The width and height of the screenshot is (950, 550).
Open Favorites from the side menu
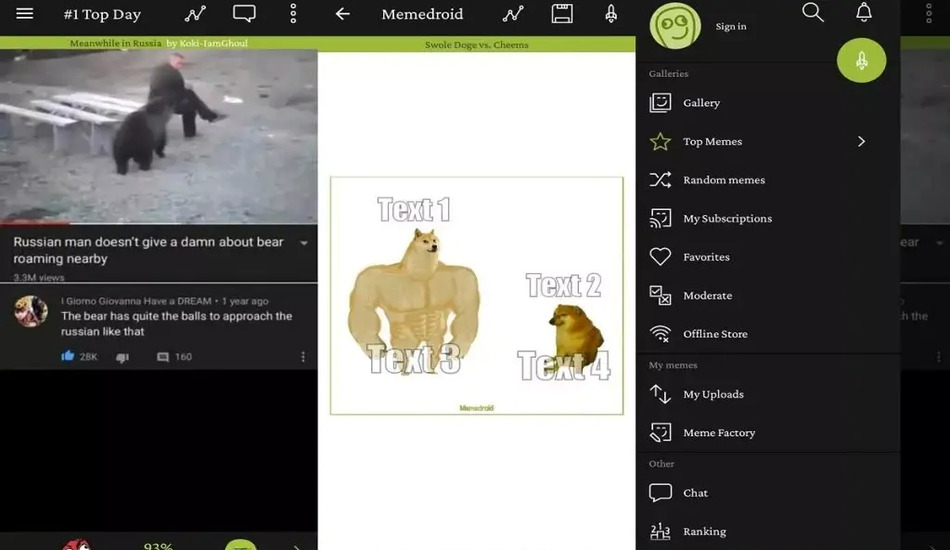706,257
